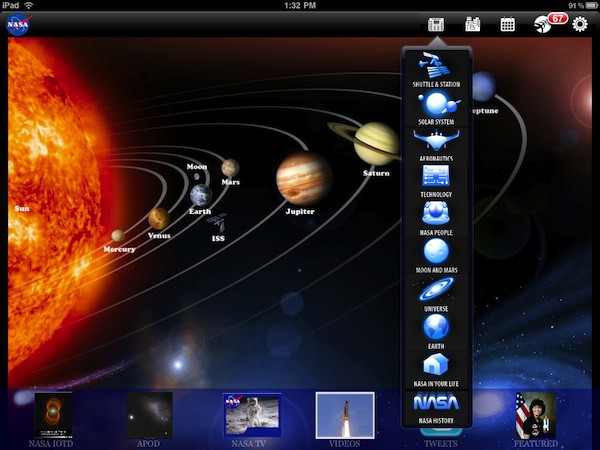This screenshot has height=450, width=600.
Task: Open the centers buildings icon in toolbar
Action: 472,25
